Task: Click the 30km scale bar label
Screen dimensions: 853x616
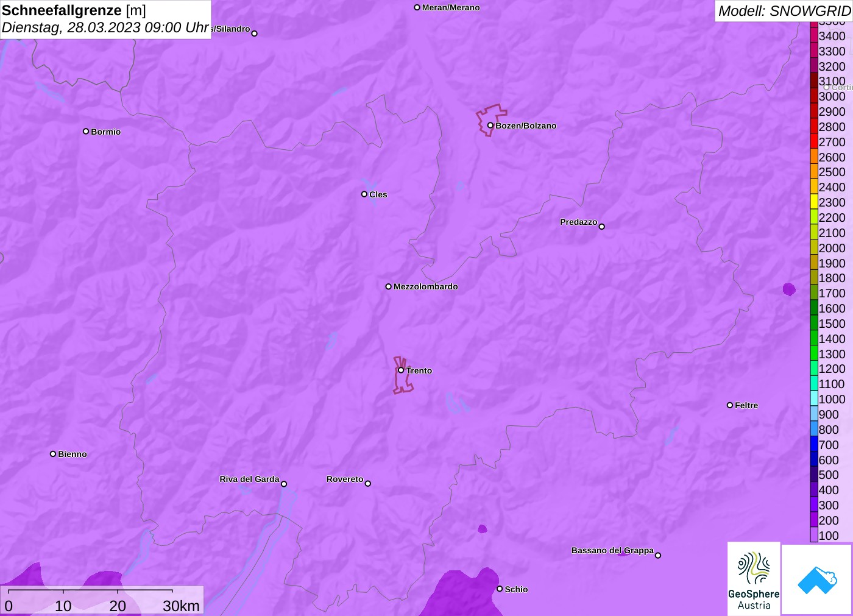Action: coord(181,606)
